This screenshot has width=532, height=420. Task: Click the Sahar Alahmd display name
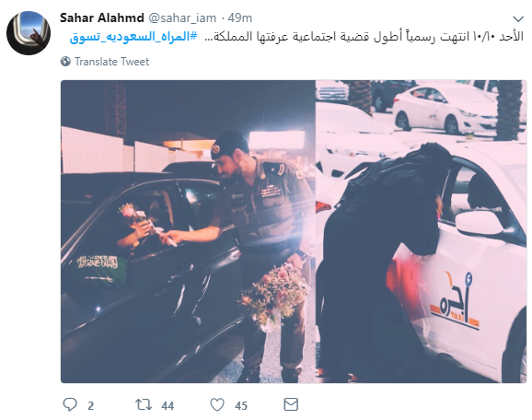pyautogui.click(x=102, y=17)
